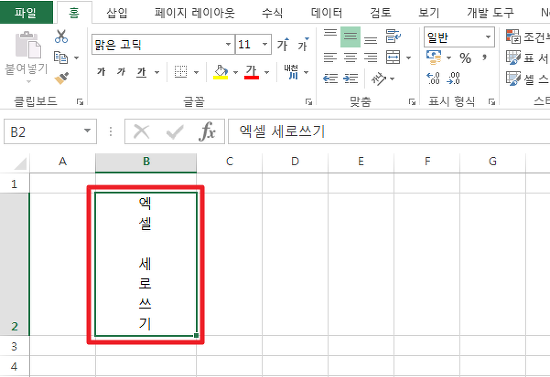550x377 pixels.
Task: Select column B header
Action: click(146, 162)
